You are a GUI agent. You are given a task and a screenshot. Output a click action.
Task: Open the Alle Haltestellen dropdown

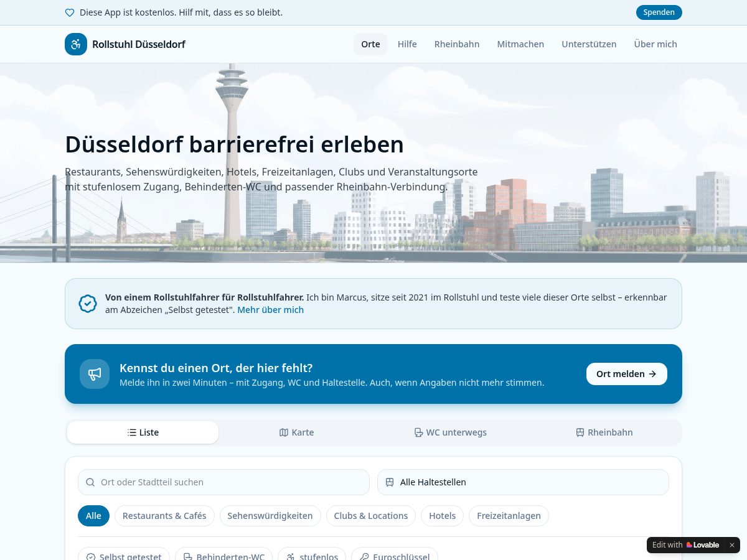pyautogui.click(x=523, y=482)
